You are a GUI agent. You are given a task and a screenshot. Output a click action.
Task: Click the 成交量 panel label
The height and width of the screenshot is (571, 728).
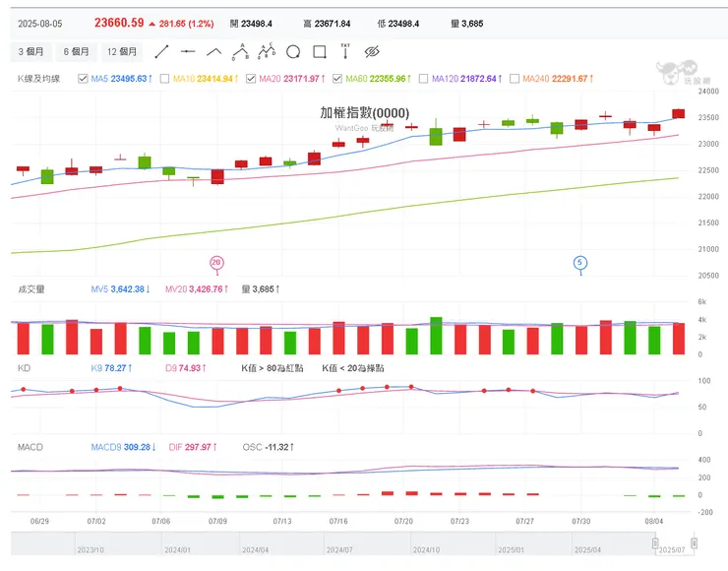point(31,289)
